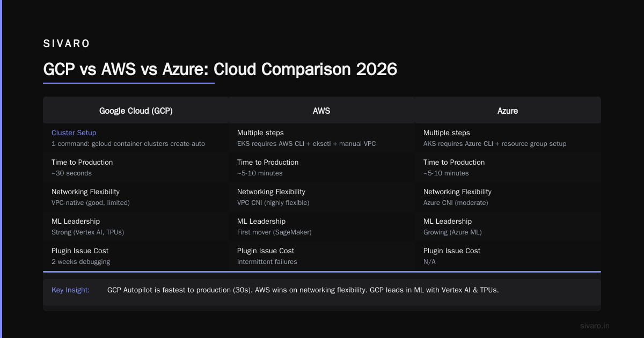Click the highlighted Cluster Setup label

click(74, 133)
